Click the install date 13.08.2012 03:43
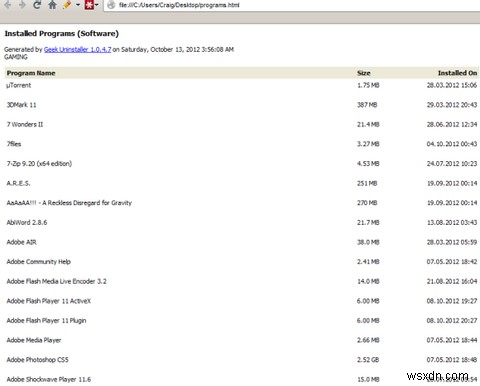Viewport: 480px width, 386px height. (452, 222)
